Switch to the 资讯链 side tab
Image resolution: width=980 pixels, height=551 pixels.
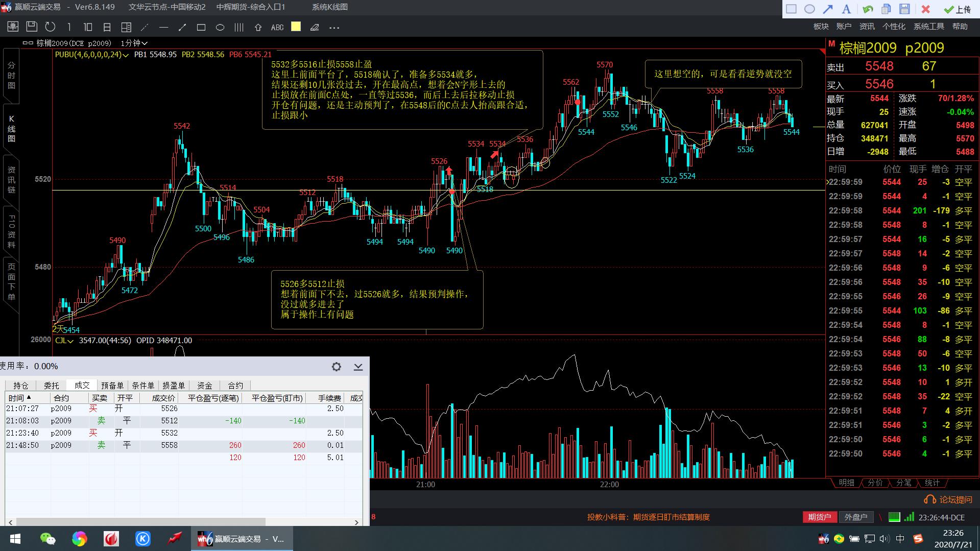point(11,180)
